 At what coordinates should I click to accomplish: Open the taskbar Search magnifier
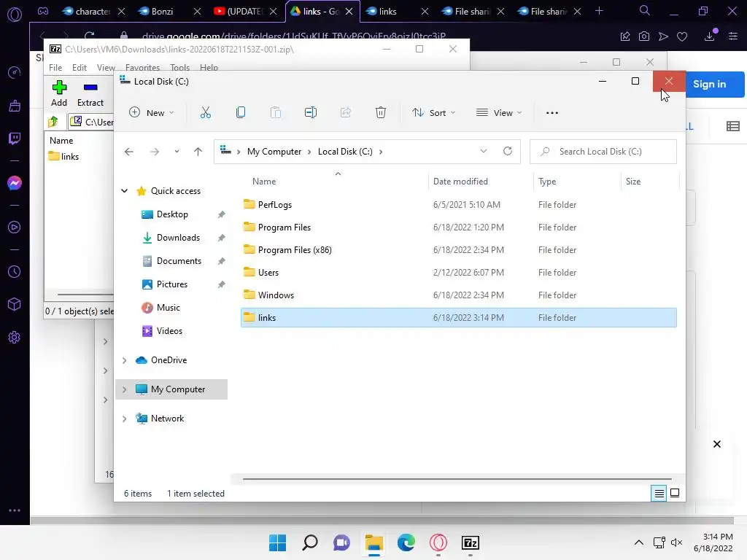click(310, 542)
